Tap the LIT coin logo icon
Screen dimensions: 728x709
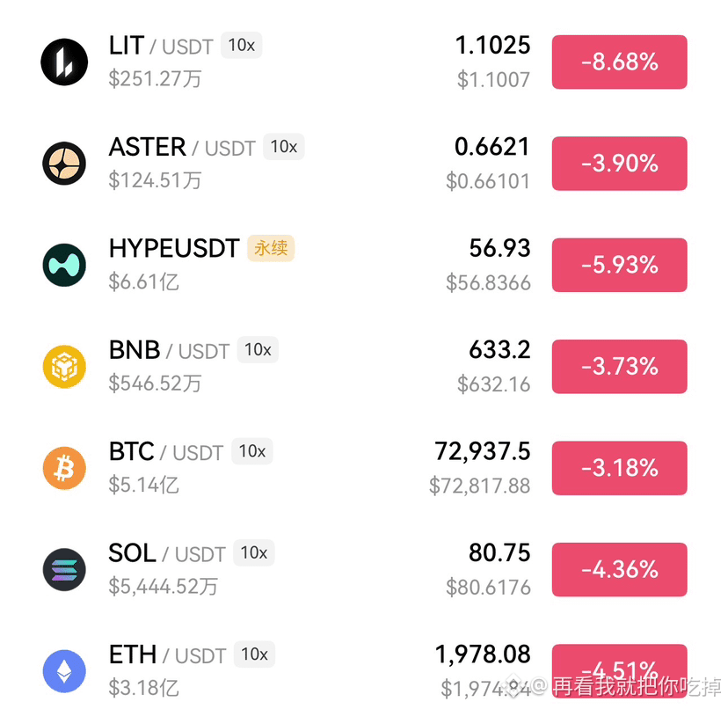tap(64, 62)
